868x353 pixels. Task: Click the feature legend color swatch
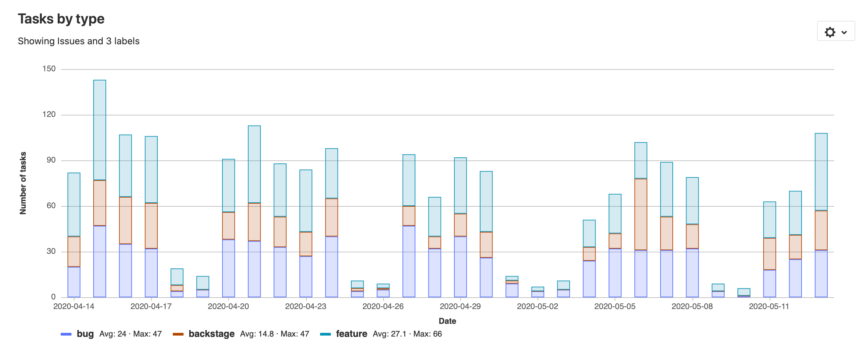pos(326,334)
